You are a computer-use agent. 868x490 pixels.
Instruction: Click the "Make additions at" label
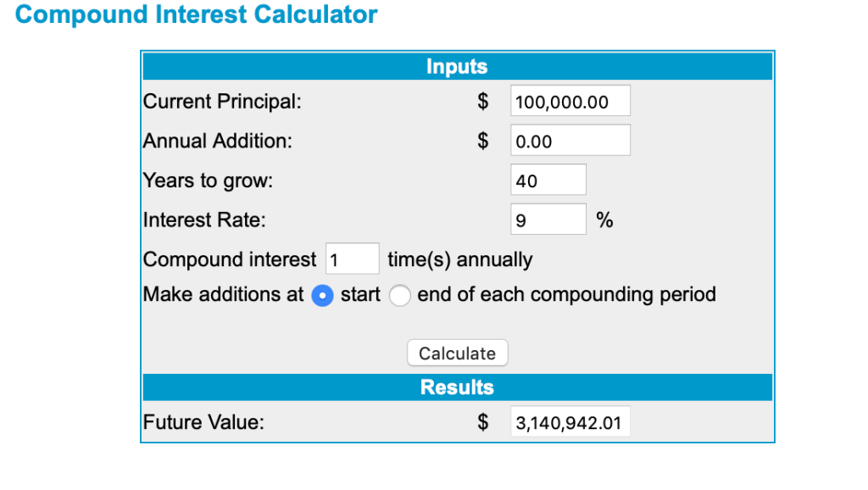[x=223, y=295]
